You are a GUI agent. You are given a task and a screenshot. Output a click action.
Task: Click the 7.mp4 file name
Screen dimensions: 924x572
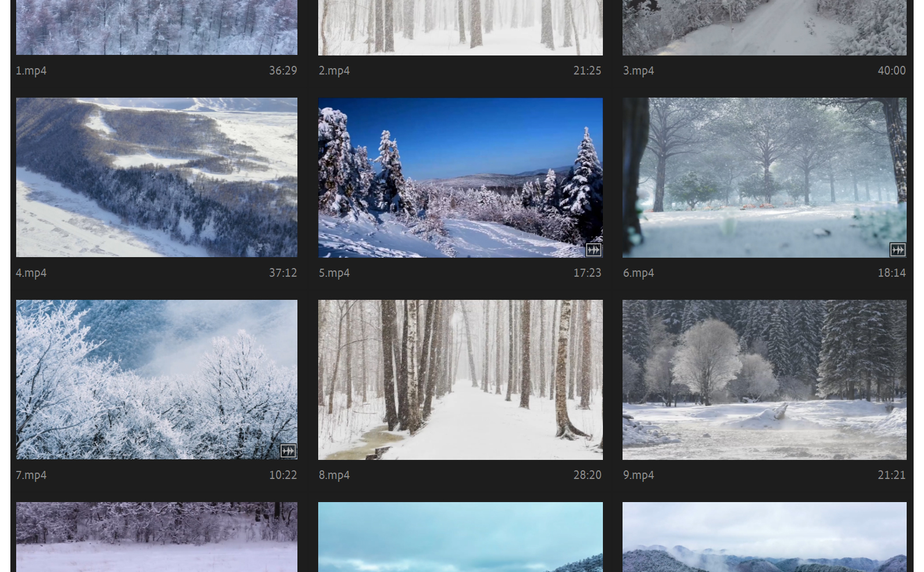point(31,476)
